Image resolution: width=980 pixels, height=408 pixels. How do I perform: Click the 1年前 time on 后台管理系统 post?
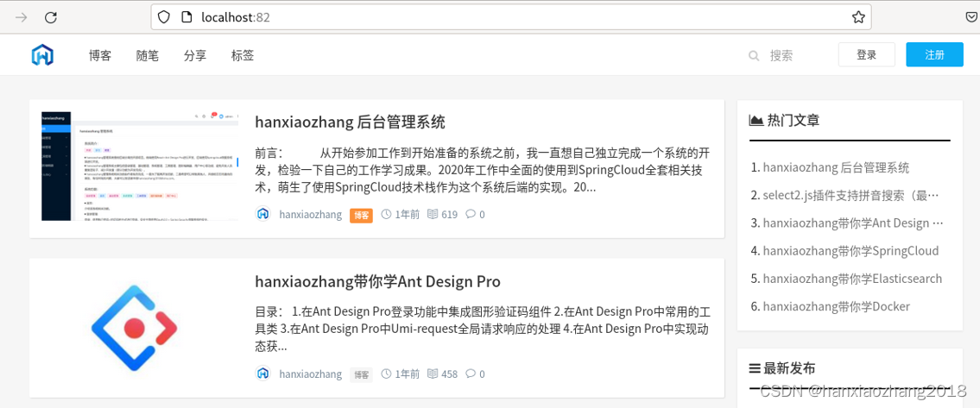pos(408,215)
